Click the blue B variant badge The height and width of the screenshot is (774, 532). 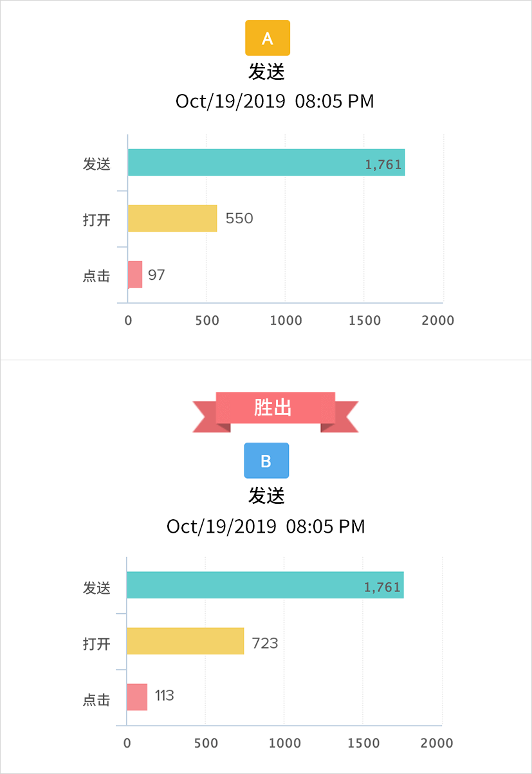(x=266, y=461)
